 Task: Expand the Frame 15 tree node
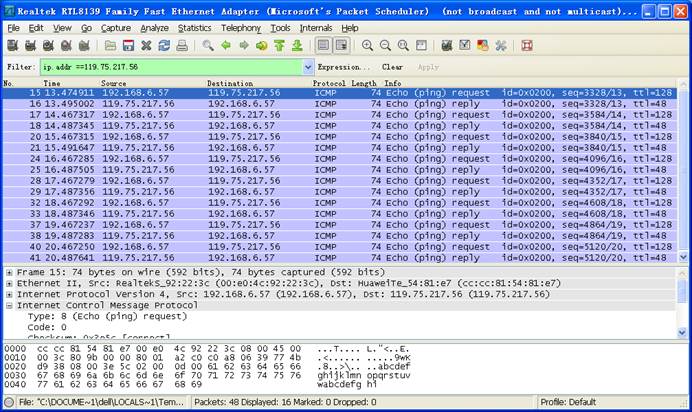9,273
